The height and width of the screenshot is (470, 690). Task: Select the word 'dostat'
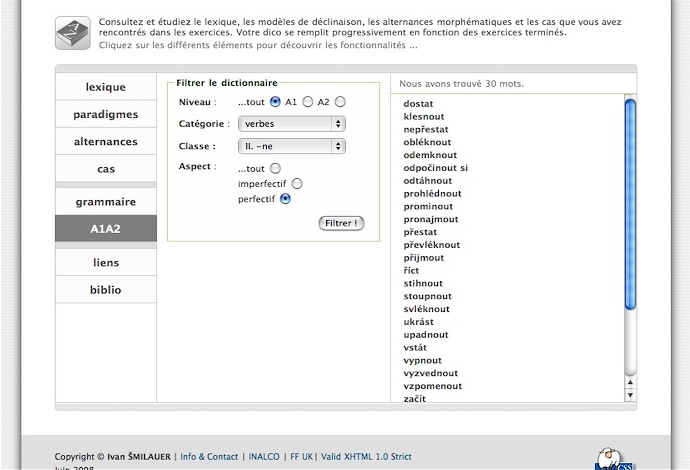coord(418,104)
